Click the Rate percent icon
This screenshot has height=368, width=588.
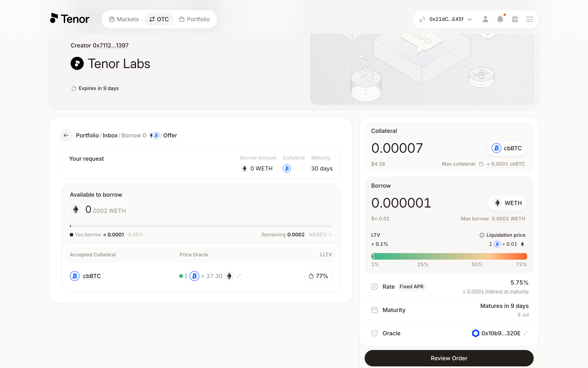(374, 287)
